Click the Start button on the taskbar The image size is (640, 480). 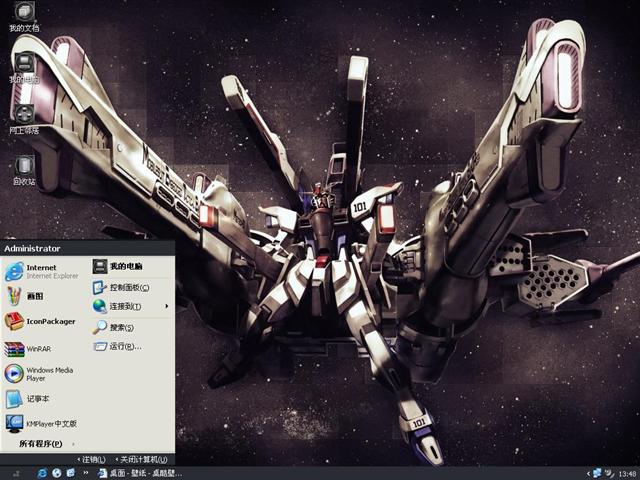pos(16,473)
